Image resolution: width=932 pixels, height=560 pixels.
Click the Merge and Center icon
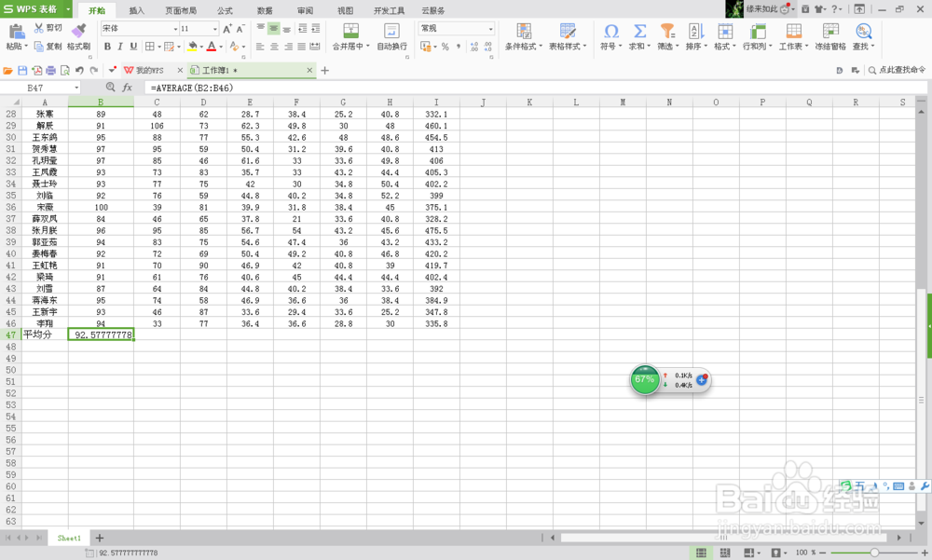350,31
